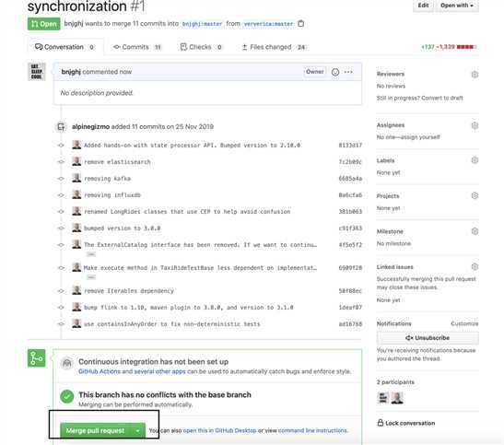Copy the branch name with clipboard icon
This screenshot has height=445, width=504.
coord(301,24)
